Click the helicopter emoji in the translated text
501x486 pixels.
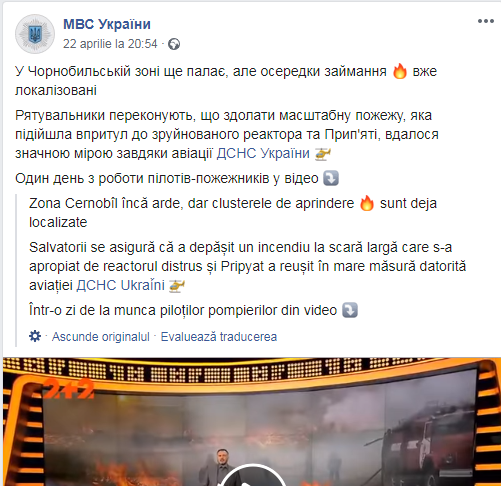(x=177, y=286)
